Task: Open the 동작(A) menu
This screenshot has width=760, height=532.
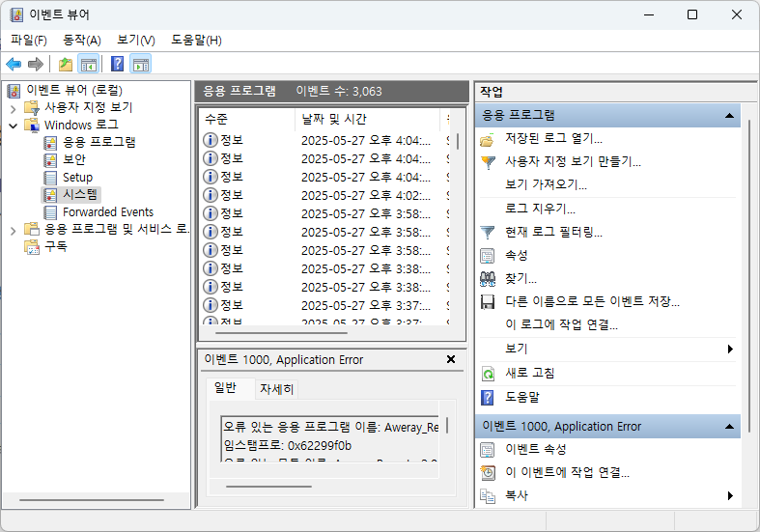Action: [82, 41]
